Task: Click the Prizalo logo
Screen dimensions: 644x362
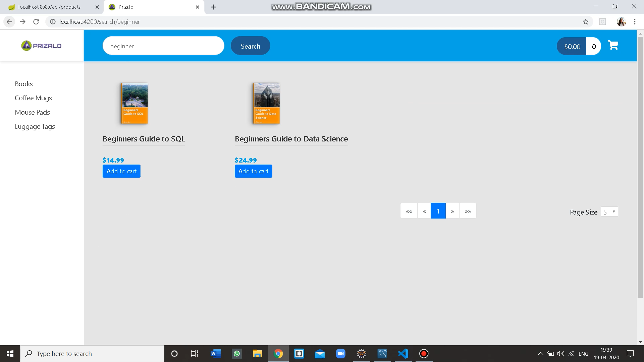Action: [x=41, y=46]
